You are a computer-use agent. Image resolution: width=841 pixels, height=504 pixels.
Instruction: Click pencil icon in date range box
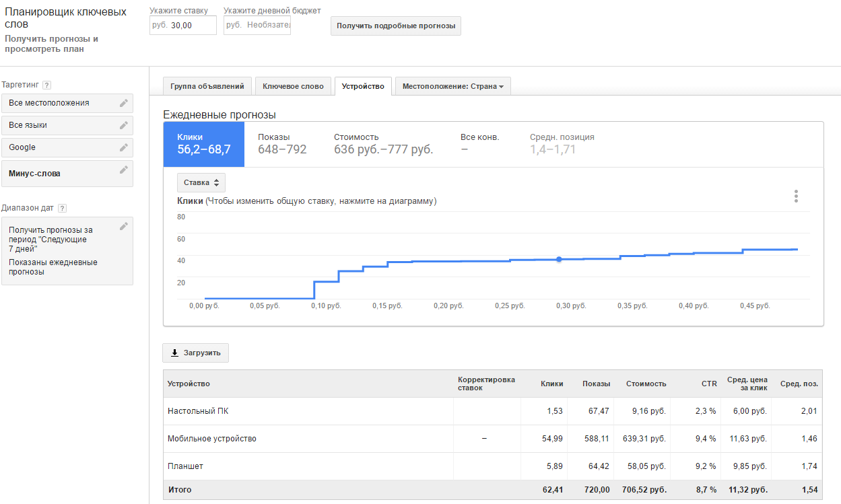[123, 227]
